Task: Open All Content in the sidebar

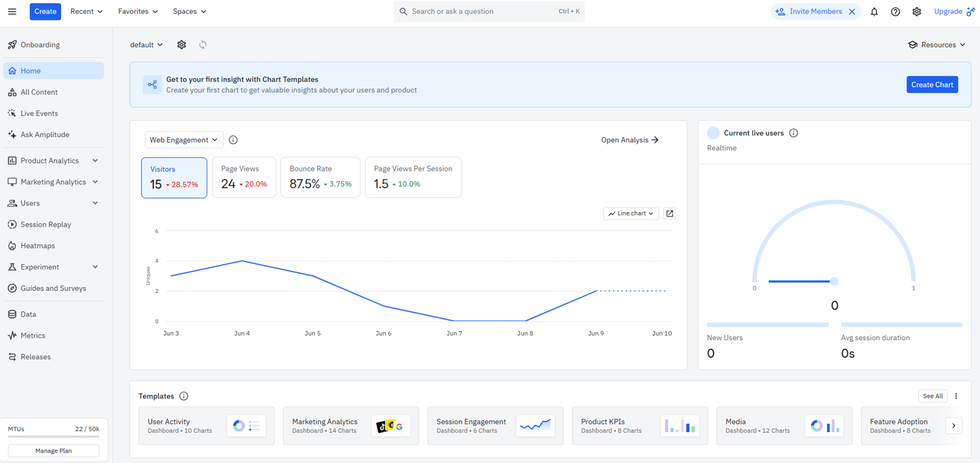Action: point(54,92)
